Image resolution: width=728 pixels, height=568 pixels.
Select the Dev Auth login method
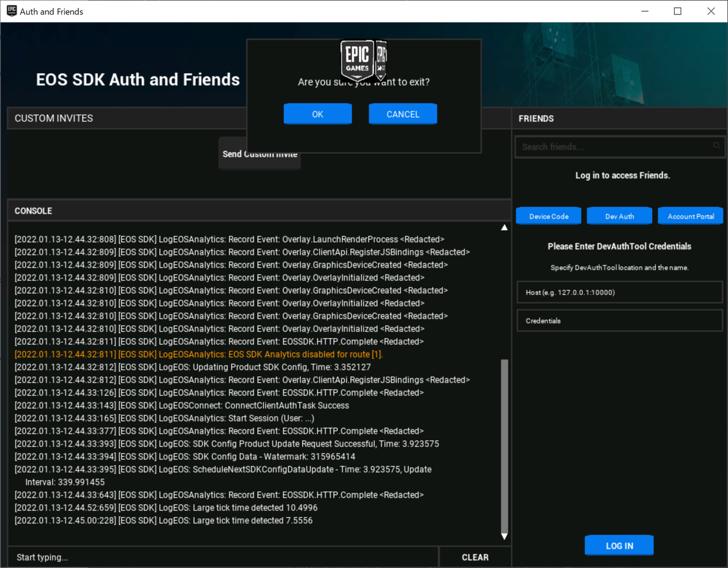coord(619,216)
